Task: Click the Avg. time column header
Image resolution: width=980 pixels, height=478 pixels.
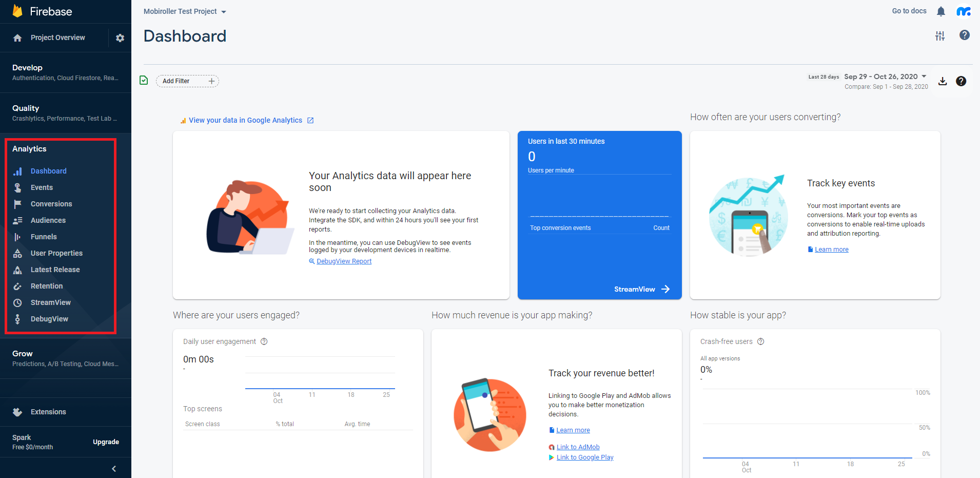Action: (357, 424)
